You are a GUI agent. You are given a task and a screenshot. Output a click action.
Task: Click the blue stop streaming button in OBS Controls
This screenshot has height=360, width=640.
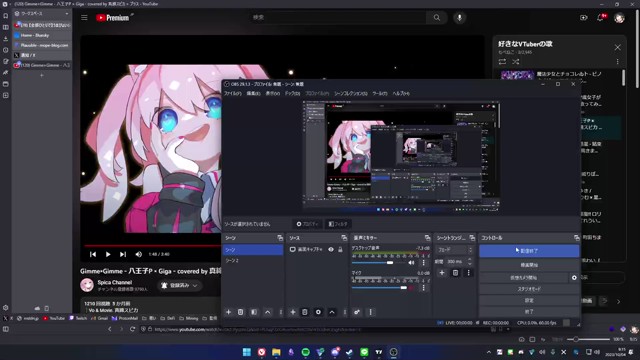coord(529,251)
